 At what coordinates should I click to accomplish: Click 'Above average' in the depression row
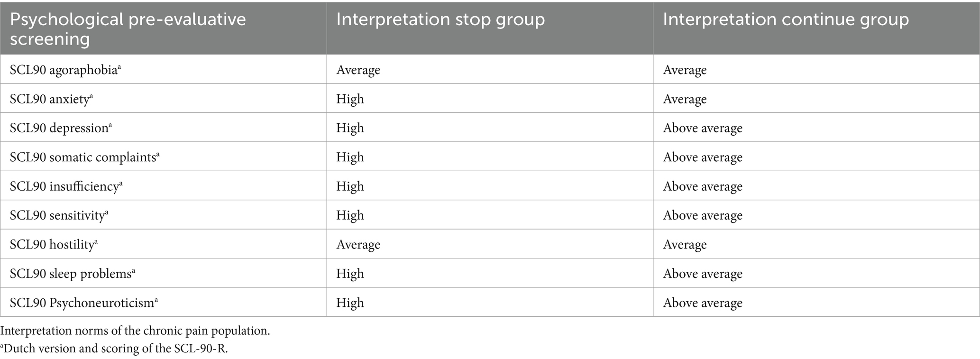[703, 128]
